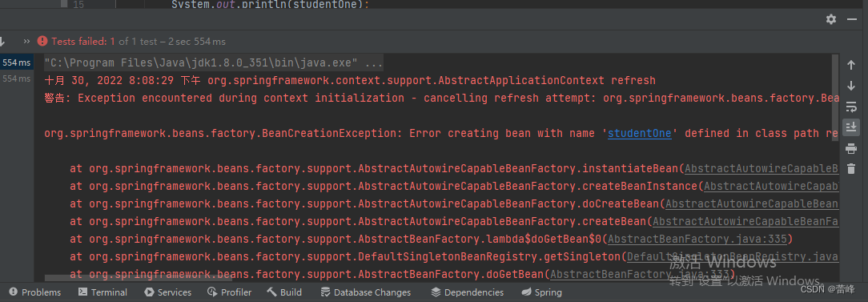Open the Database Changes tool window
This screenshot has width=868, height=302.
tap(365, 292)
